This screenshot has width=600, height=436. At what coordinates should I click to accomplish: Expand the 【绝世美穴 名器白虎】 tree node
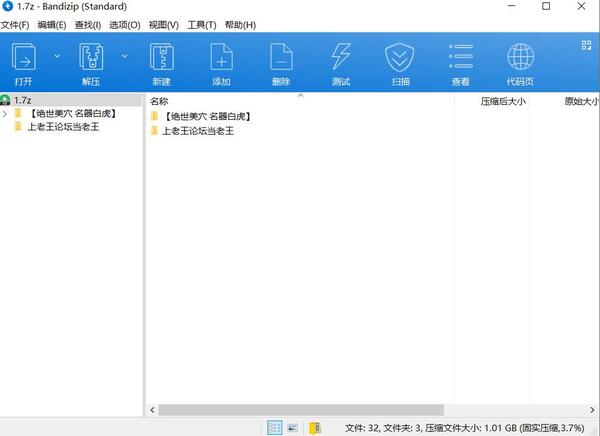(x=5, y=114)
